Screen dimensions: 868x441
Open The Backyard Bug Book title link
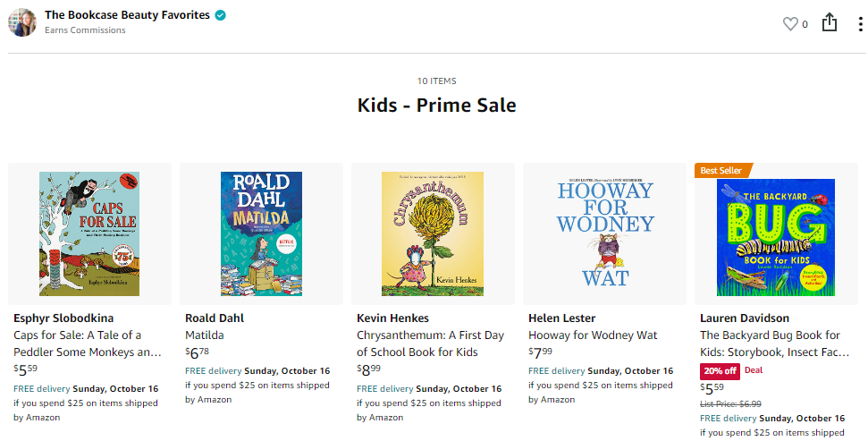pyautogui.click(x=774, y=343)
